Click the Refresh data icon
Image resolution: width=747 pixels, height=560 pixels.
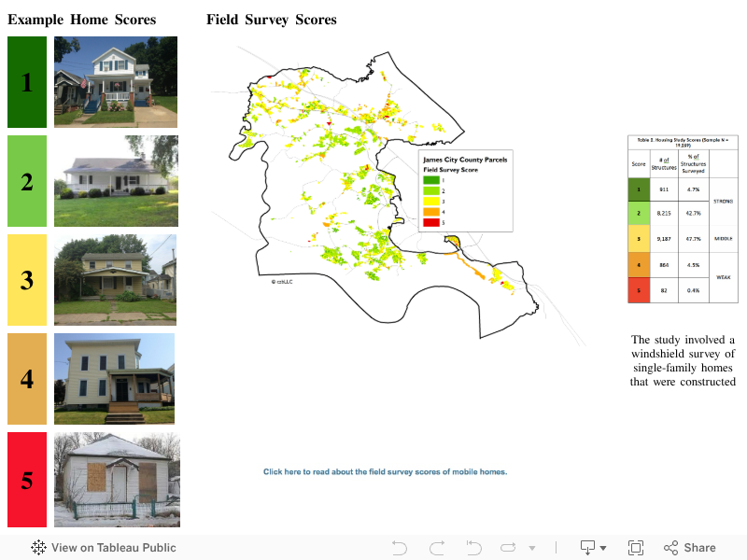click(x=508, y=548)
